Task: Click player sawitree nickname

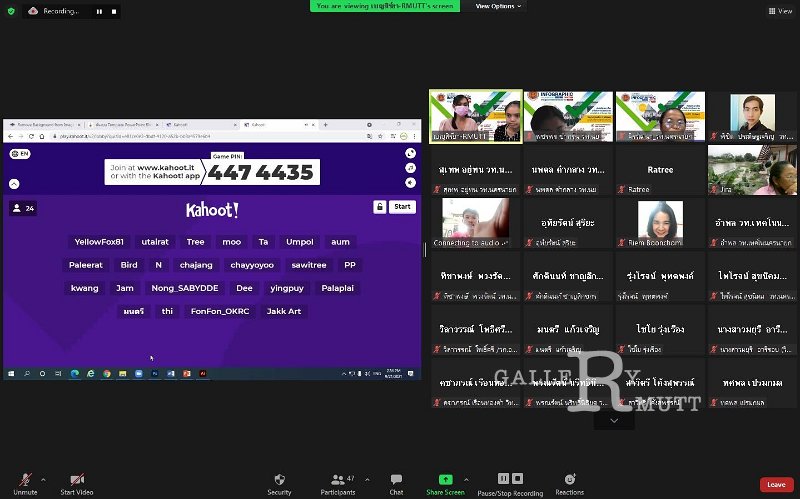Action: coord(309,265)
